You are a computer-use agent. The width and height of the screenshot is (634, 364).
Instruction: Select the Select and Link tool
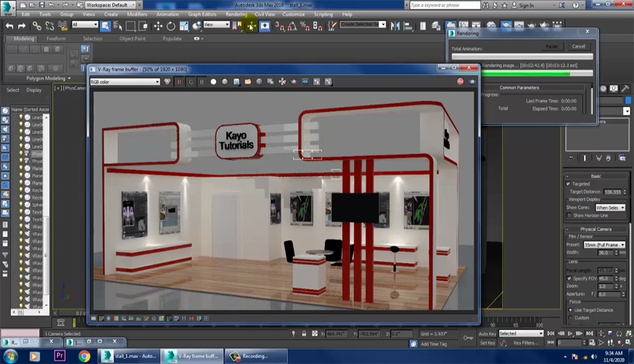pyautogui.click(x=36, y=26)
